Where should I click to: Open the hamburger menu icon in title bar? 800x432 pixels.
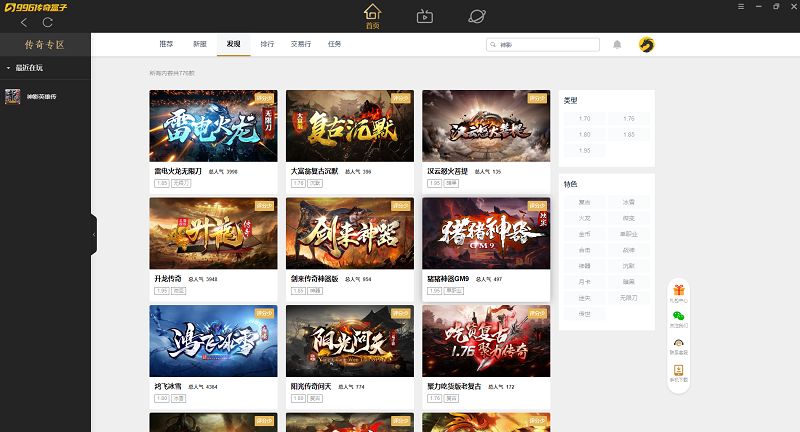coord(741,7)
